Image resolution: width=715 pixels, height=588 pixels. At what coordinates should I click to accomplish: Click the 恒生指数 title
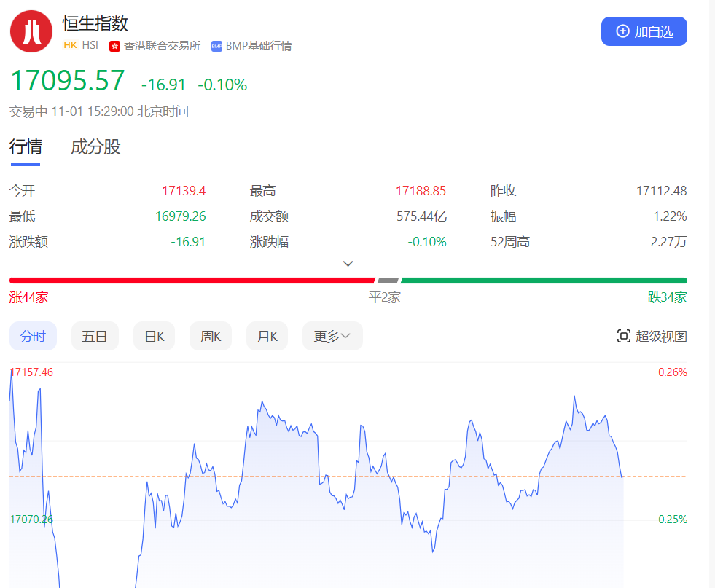click(95, 24)
